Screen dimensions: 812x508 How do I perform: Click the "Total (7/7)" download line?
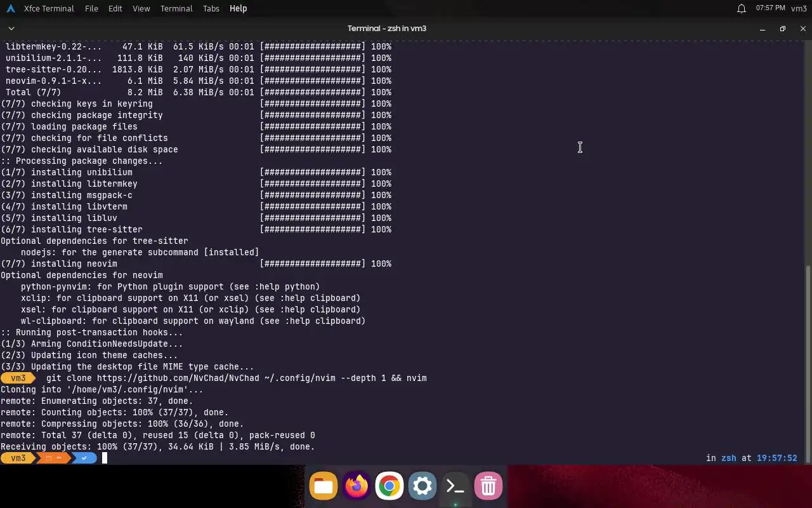coord(199,93)
